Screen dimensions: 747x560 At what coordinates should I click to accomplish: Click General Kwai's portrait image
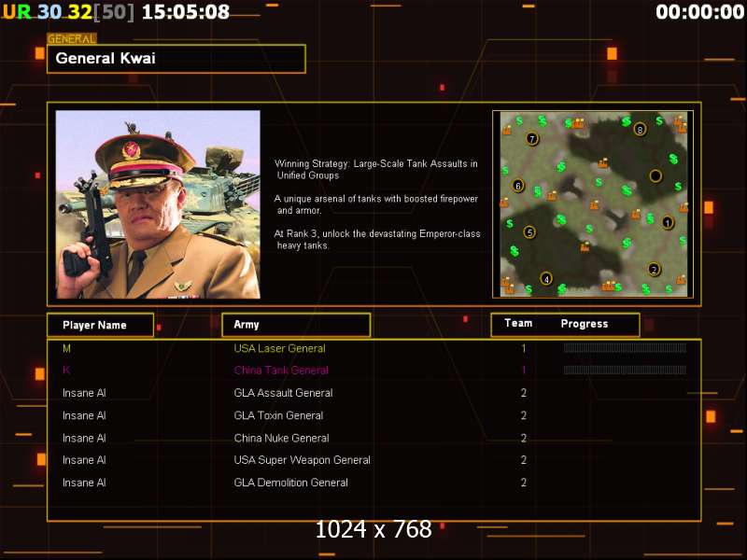coord(158,204)
